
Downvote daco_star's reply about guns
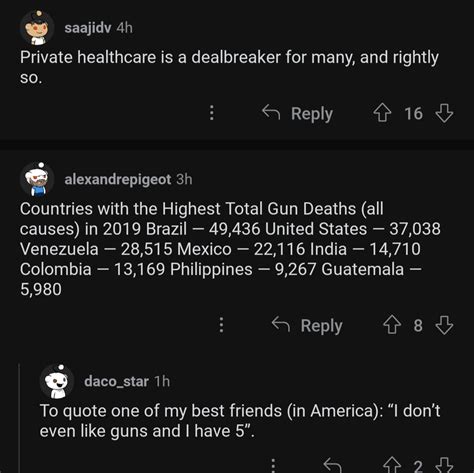tap(444, 465)
